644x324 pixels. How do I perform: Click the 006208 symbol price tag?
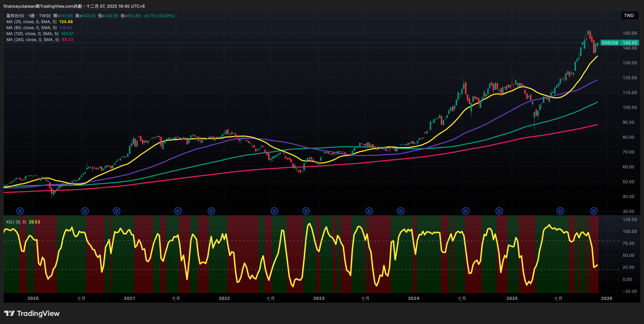[x=610, y=43]
